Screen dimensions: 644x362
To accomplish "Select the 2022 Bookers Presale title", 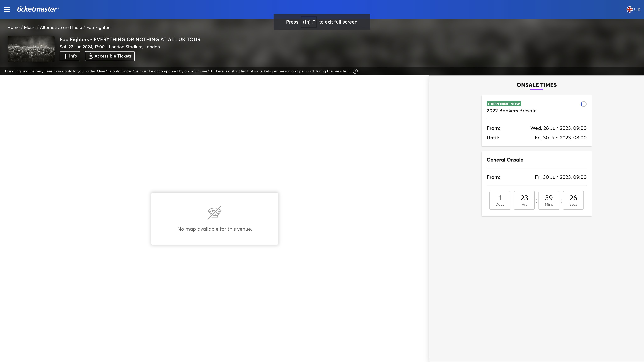I will pos(511,111).
